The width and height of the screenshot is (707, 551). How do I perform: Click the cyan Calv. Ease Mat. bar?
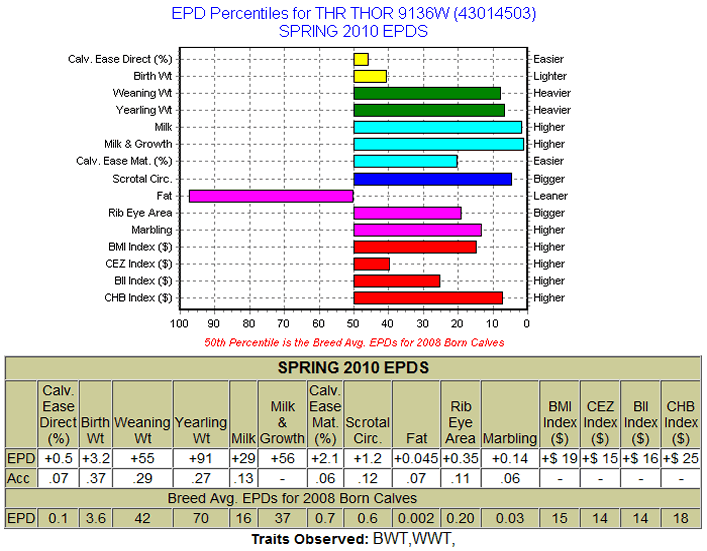tap(405, 161)
